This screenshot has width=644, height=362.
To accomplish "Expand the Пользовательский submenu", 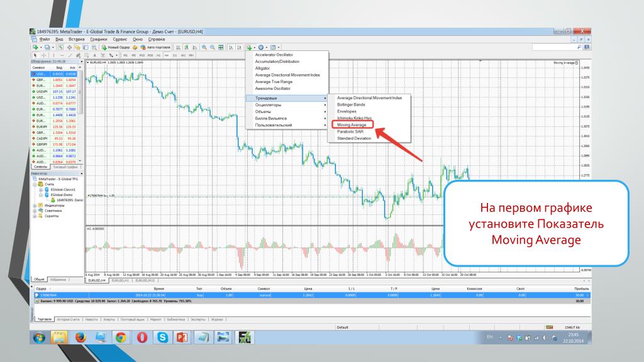I will [x=287, y=125].
